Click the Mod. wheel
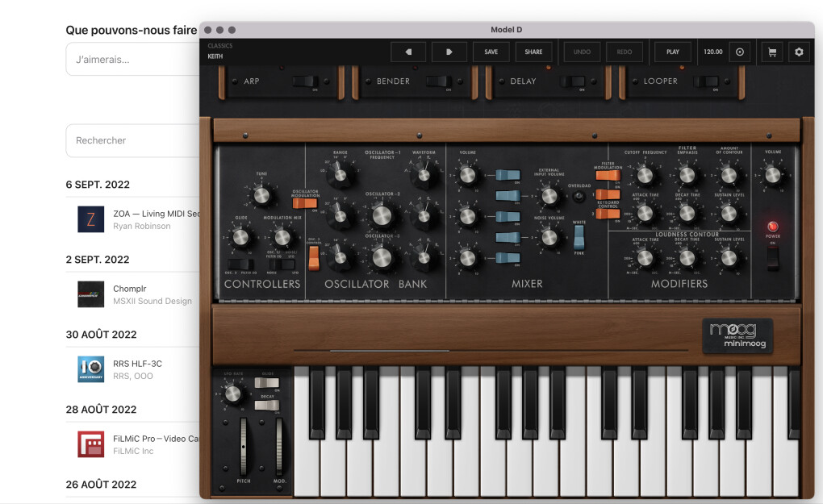Image resolution: width=823 pixels, height=504 pixels. coord(278,446)
